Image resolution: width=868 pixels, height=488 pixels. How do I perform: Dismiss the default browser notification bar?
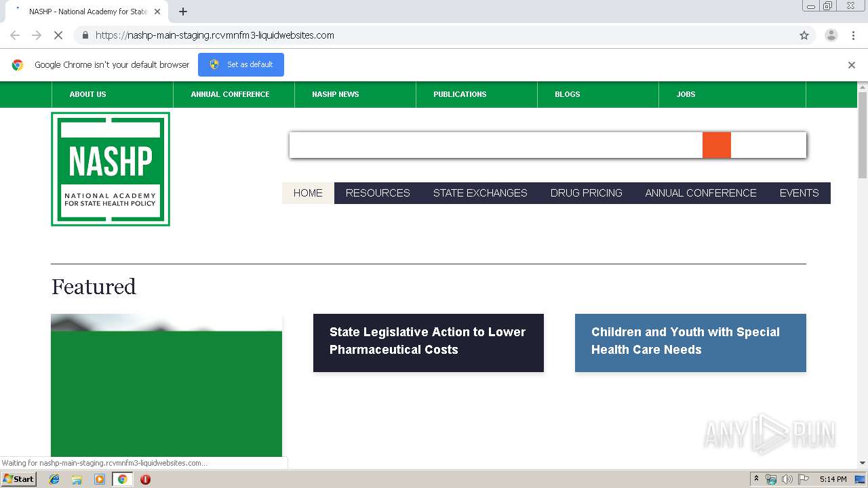(x=852, y=65)
